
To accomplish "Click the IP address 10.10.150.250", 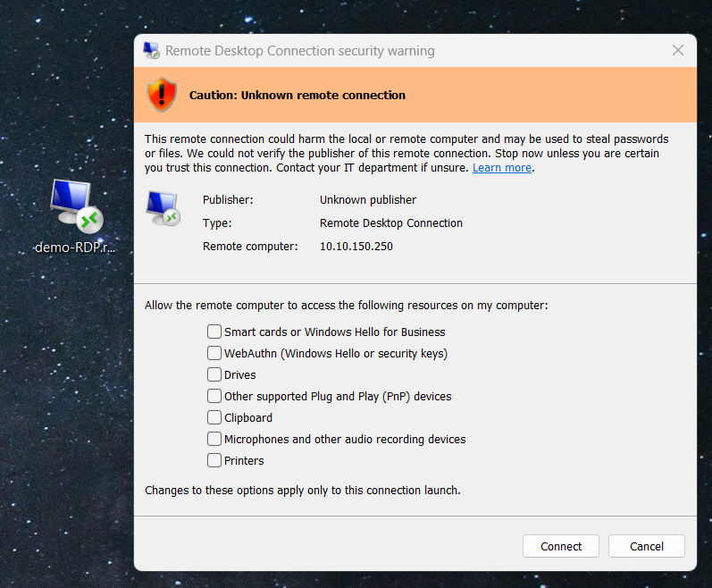I will (x=356, y=246).
